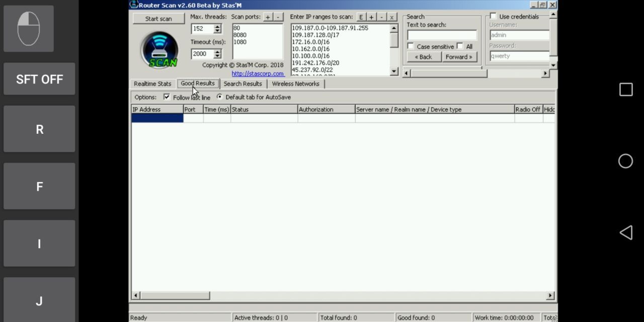Open IP range editor E button
Viewport: 644px width, 322px height.
point(361,17)
